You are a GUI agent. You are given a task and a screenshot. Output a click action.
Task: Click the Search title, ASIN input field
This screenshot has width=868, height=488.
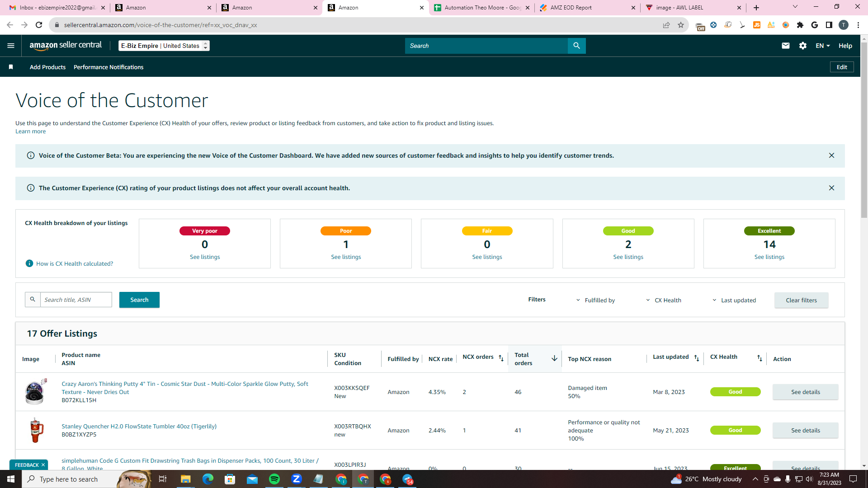point(76,300)
